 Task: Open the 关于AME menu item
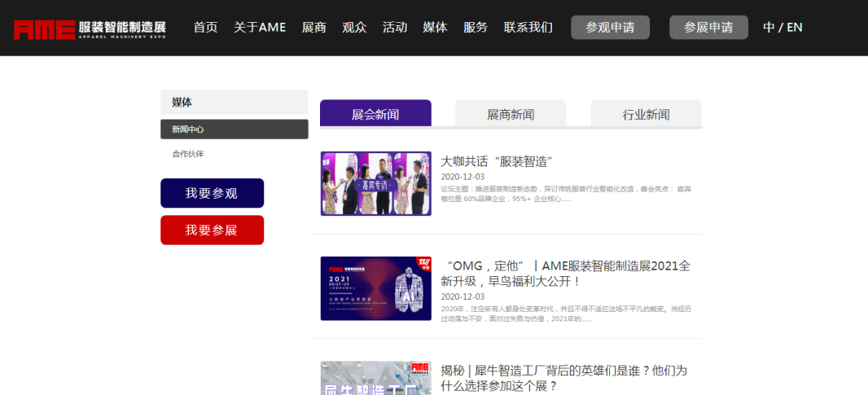pyautogui.click(x=260, y=28)
